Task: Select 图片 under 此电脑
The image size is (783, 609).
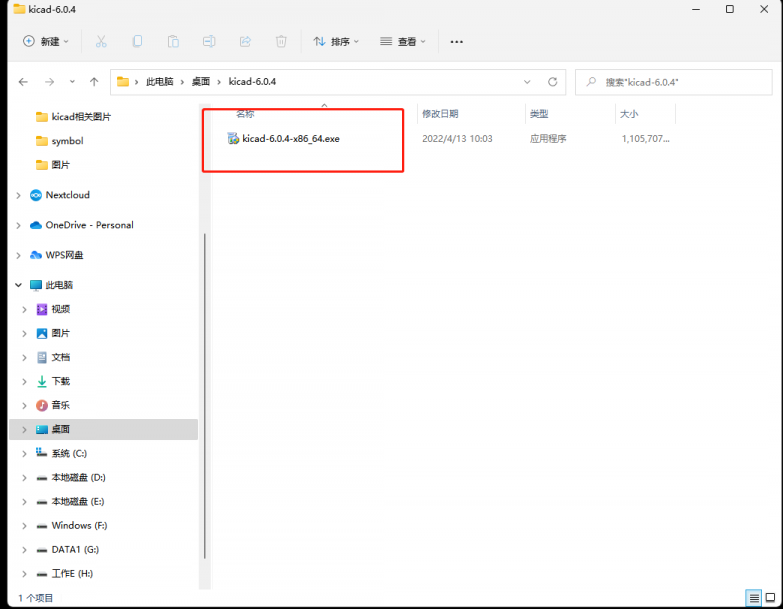Action: point(53,333)
